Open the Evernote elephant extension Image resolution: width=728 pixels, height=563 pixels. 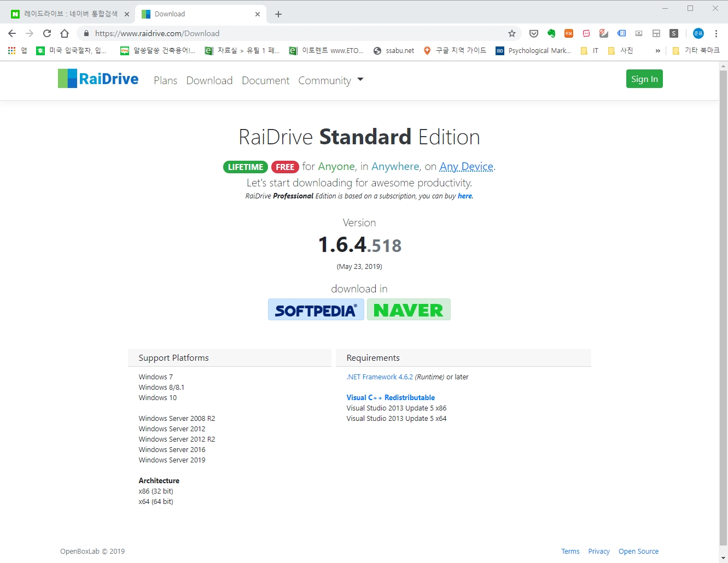coord(551,33)
